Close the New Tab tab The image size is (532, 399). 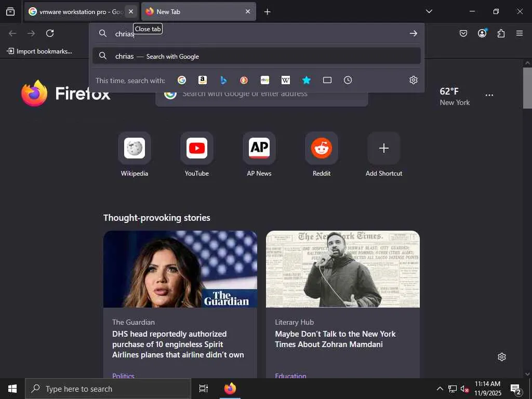pyautogui.click(x=248, y=11)
